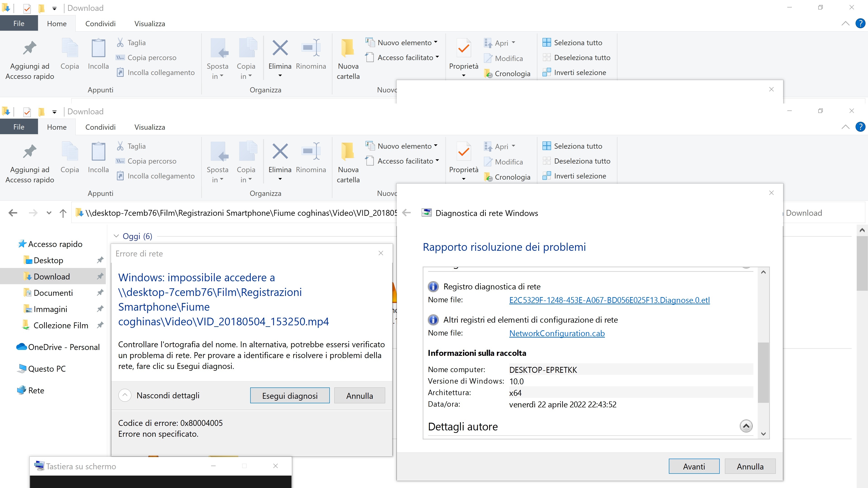Select Home tab in lower Download window

coord(57,127)
